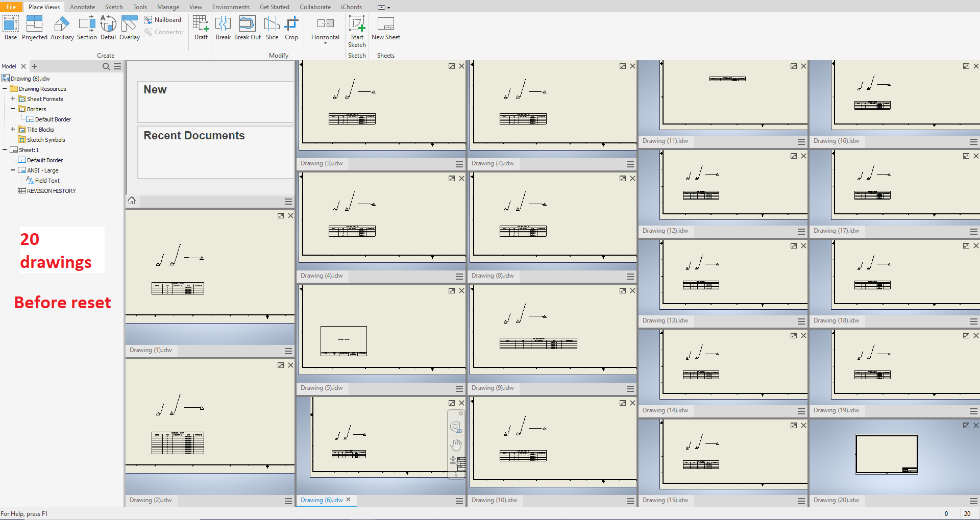Click the Projected view tool
The image size is (980, 520).
34,28
